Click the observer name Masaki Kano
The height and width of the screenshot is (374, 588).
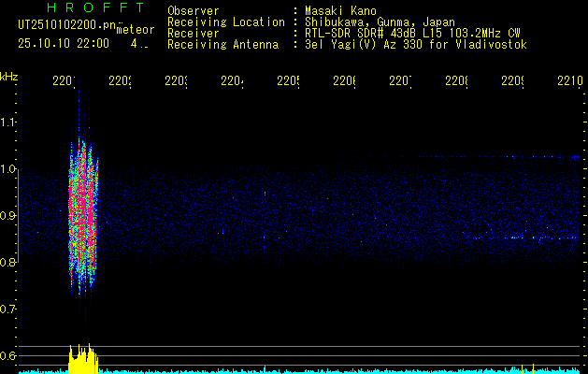[x=340, y=11]
